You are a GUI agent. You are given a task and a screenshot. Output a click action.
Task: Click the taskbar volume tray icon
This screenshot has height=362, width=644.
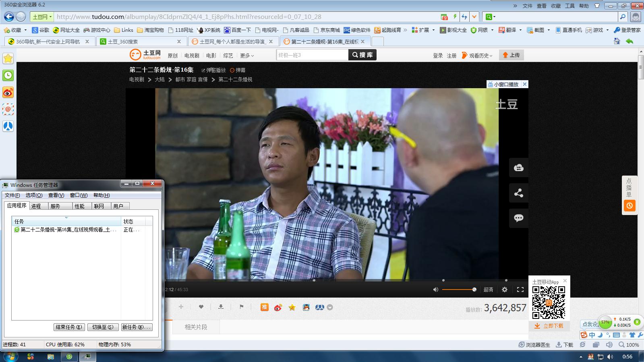[x=610, y=357]
